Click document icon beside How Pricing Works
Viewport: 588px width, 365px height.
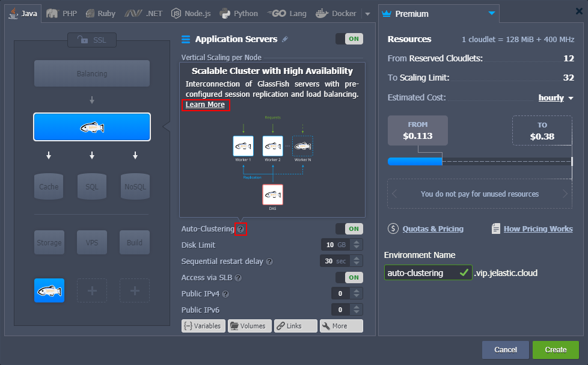click(496, 229)
